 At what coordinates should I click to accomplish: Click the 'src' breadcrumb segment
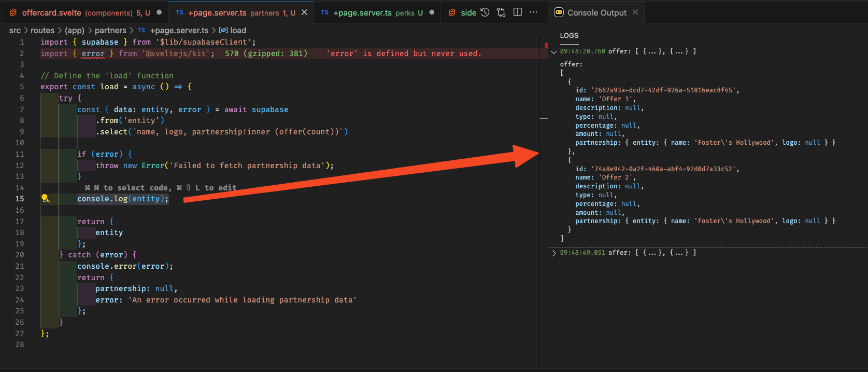15,31
